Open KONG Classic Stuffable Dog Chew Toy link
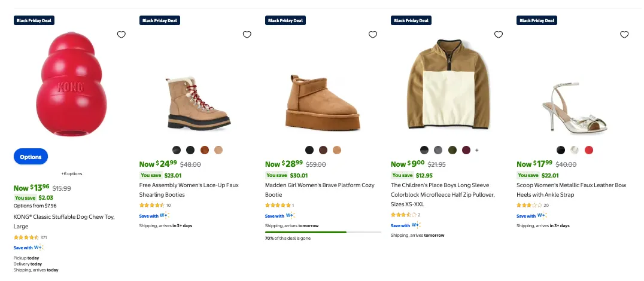 click(x=64, y=221)
